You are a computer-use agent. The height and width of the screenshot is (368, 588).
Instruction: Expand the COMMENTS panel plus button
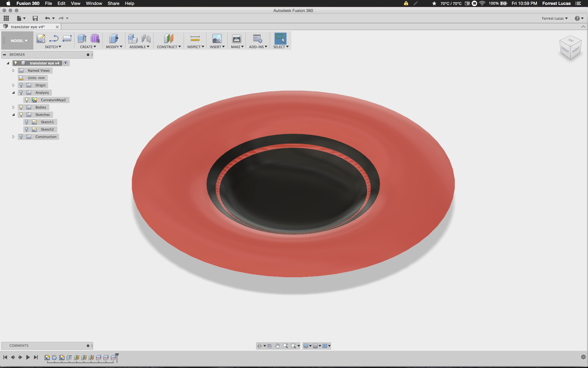tap(88, 346)
